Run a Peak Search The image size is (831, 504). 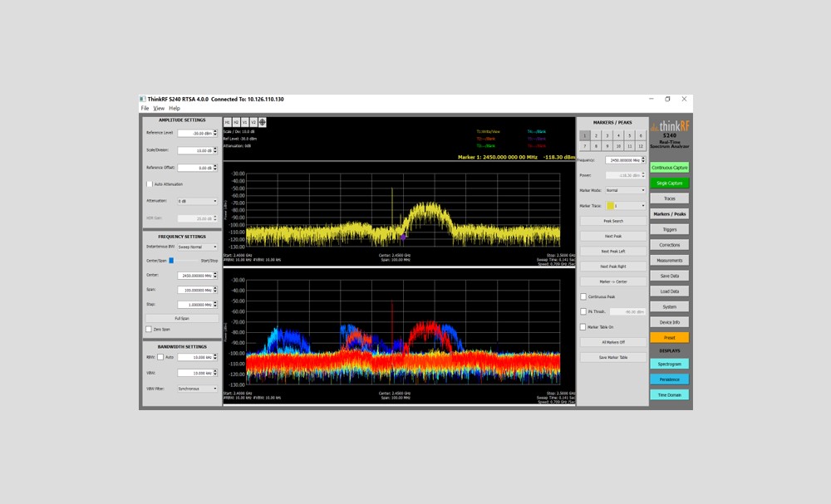click(x=612, y=220)
